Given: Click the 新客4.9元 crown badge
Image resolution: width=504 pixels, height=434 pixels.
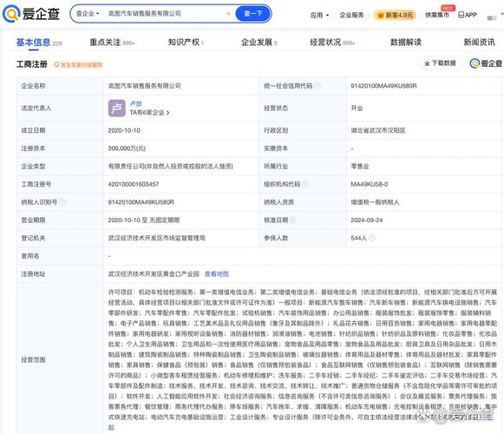Looking at the screenshot, I should click(x=395, y=15).
